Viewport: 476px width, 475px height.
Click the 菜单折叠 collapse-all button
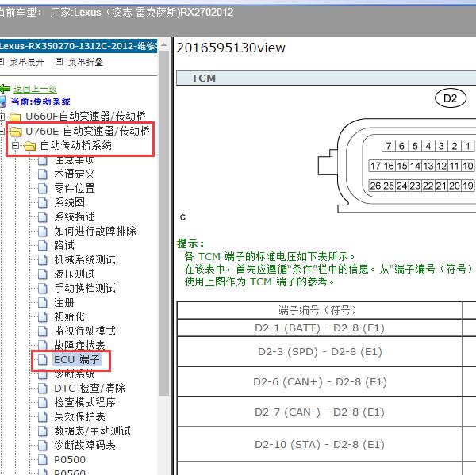(86, 62)
